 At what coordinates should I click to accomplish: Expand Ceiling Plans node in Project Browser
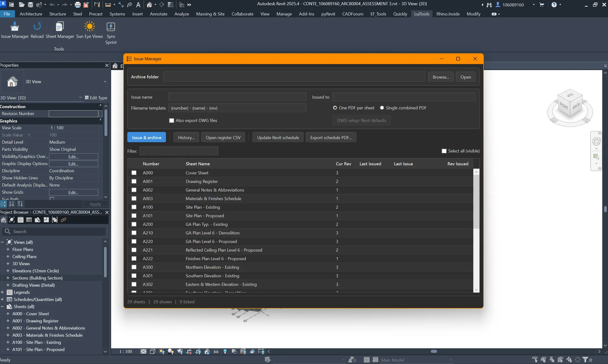[8, 257]
